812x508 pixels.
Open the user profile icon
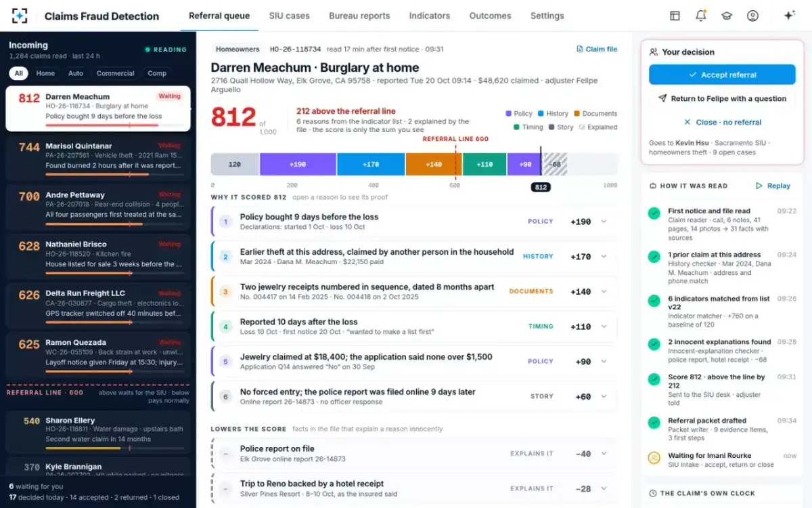click(x=752, y=16)
